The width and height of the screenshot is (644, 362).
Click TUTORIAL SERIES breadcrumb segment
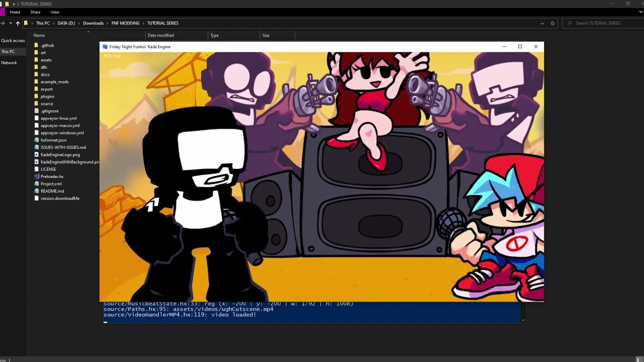[163, 23]
